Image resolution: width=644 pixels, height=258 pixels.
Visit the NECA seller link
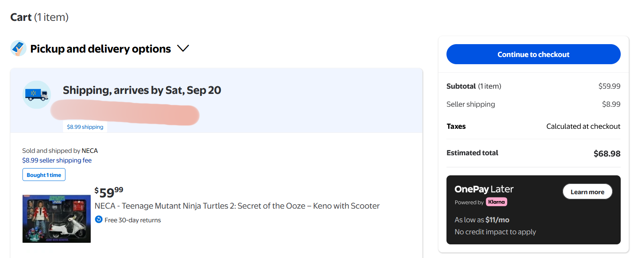90,150
